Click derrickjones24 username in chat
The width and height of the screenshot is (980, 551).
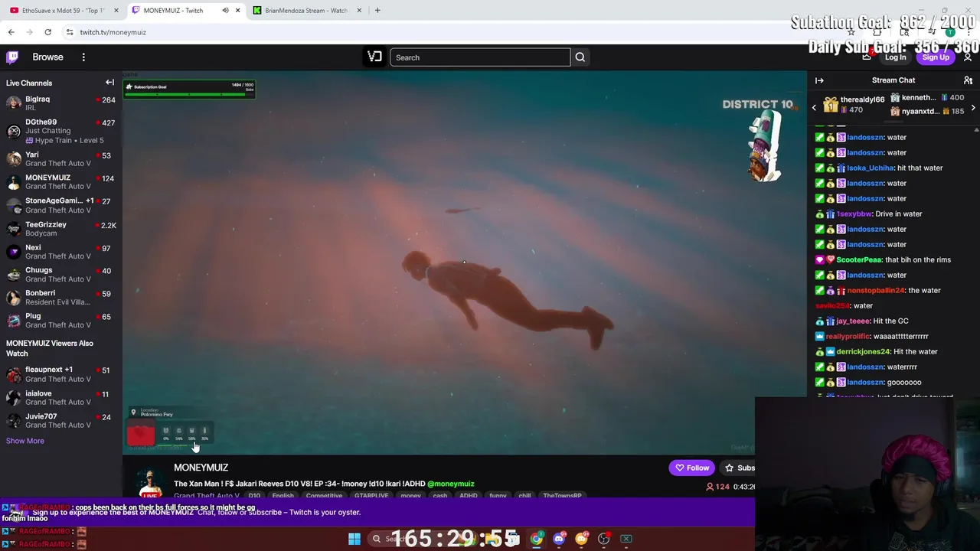(x=863, y=351)
